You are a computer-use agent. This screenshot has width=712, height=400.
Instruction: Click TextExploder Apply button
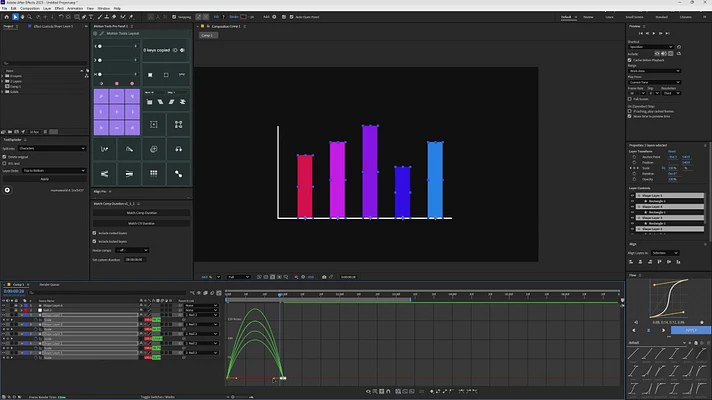(44, 179)
